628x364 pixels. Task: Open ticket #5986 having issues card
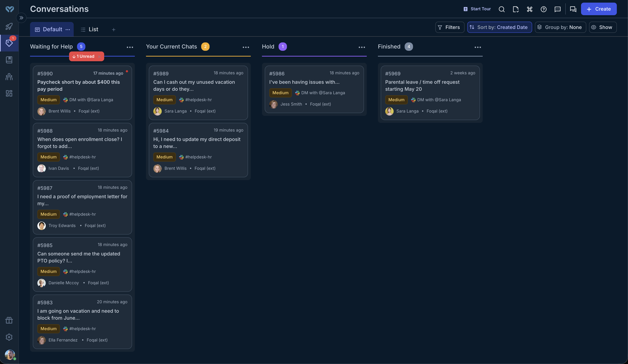click(x=314, y=89)
